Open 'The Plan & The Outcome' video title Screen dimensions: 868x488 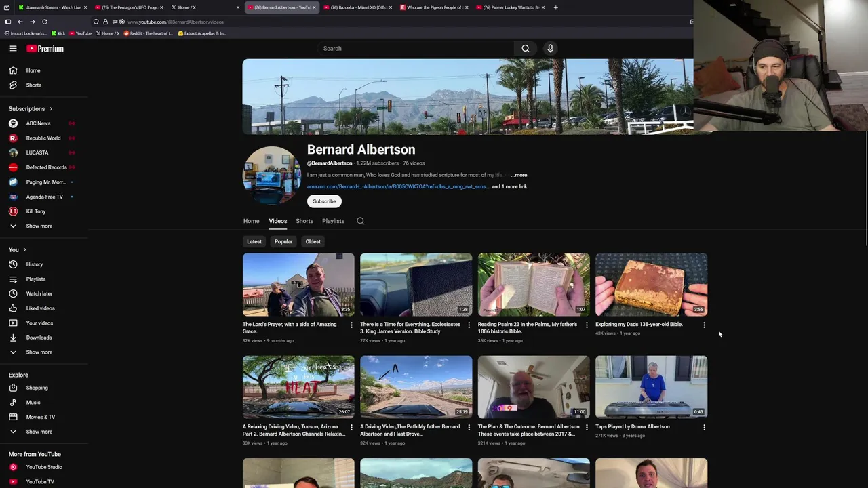tap(530, 430)
